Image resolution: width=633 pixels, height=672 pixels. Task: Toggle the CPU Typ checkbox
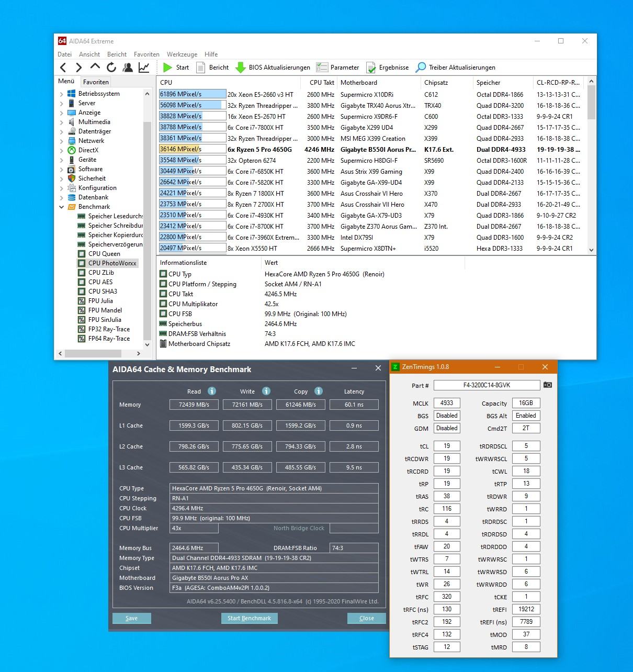[x=163, y=274]
